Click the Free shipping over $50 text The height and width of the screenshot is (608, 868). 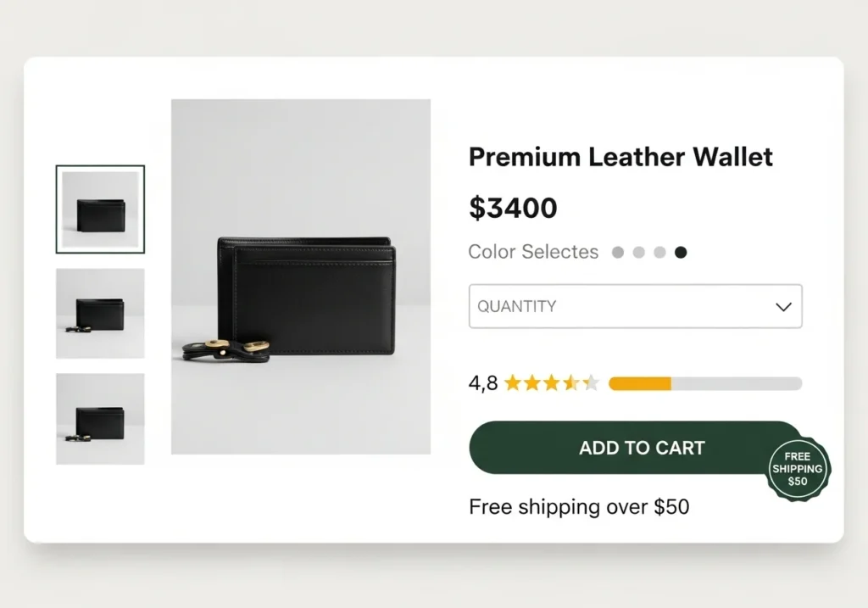coord(577,506)
